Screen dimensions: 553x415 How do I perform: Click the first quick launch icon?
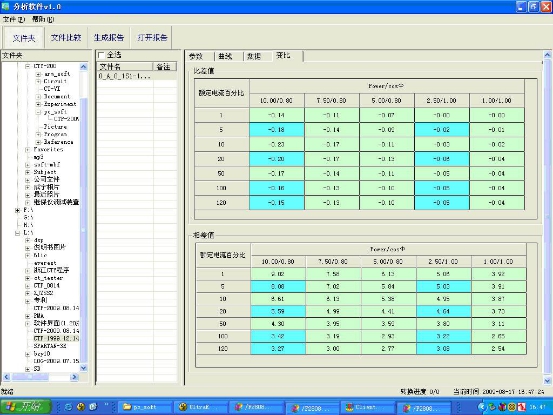tap(68, 407)
